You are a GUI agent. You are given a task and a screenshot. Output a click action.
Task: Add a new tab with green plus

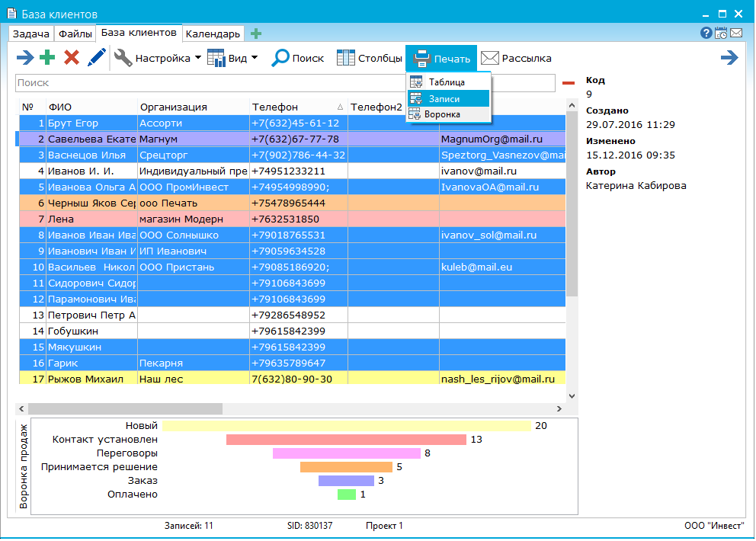(x=256, y=34)
